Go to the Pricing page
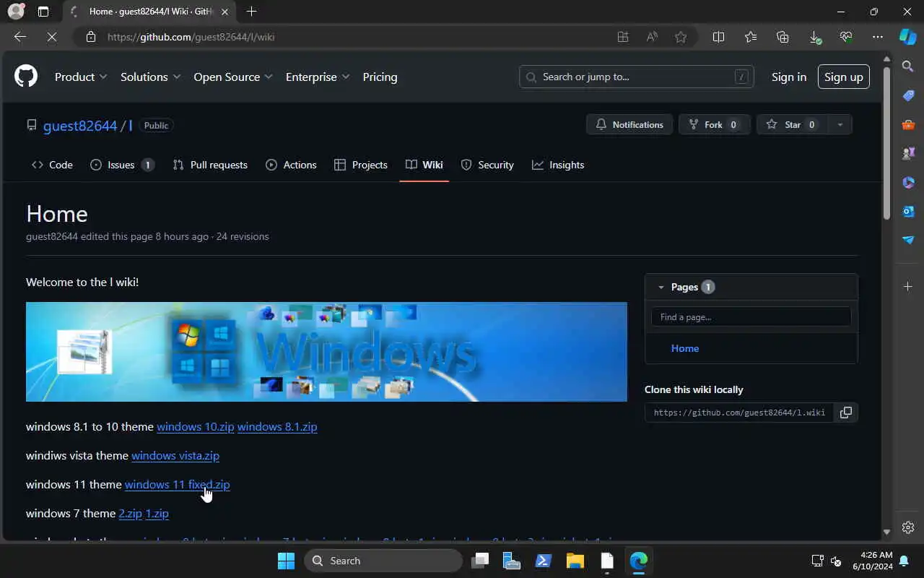The width and height of the screenshot is (924, 578). [x=380, y=77]
